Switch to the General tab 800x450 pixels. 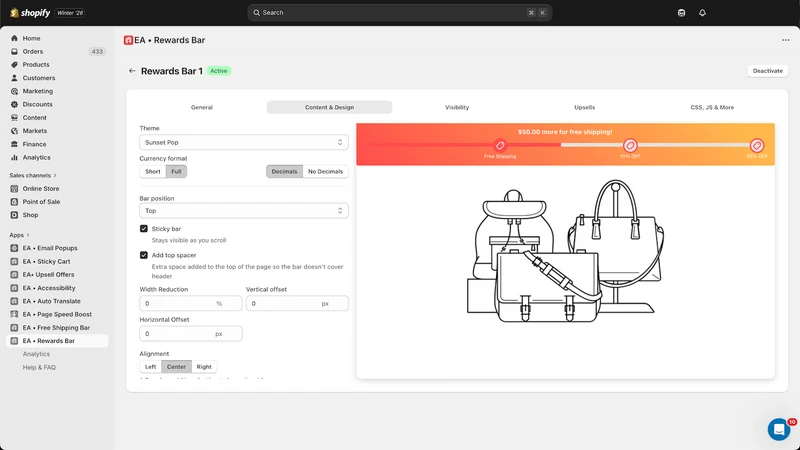click(x=202, y=107)
